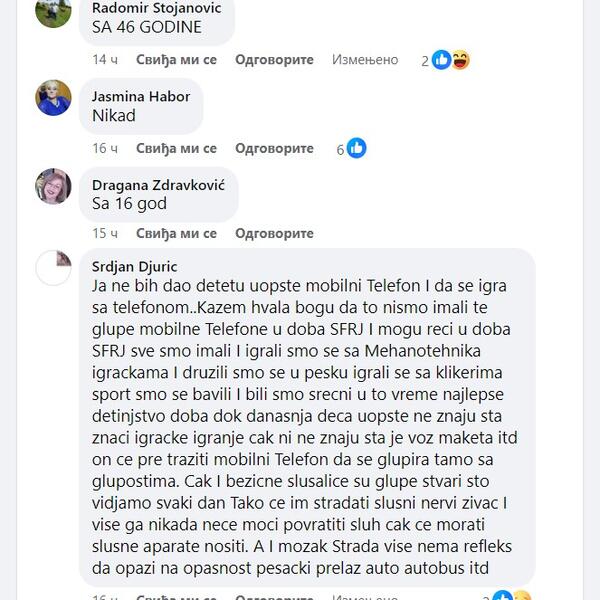Image resolution: width=600 pixels, height=600 pixels.
Task: Open Jasmina Habor's profile picture
Action: pos(53,98)
